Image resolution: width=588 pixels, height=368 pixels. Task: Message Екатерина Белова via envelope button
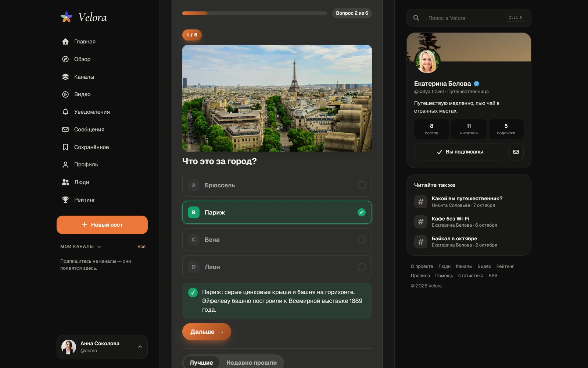[x=516, y=152]
